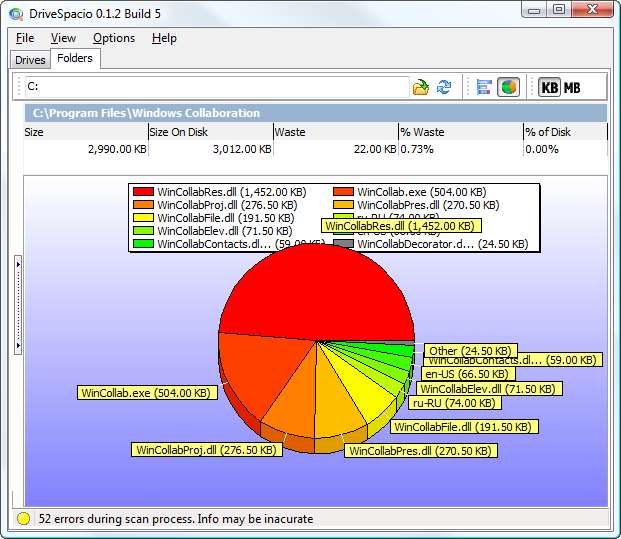
Task: Click the yellow status indicator icon
Action: tap(23, 519)
